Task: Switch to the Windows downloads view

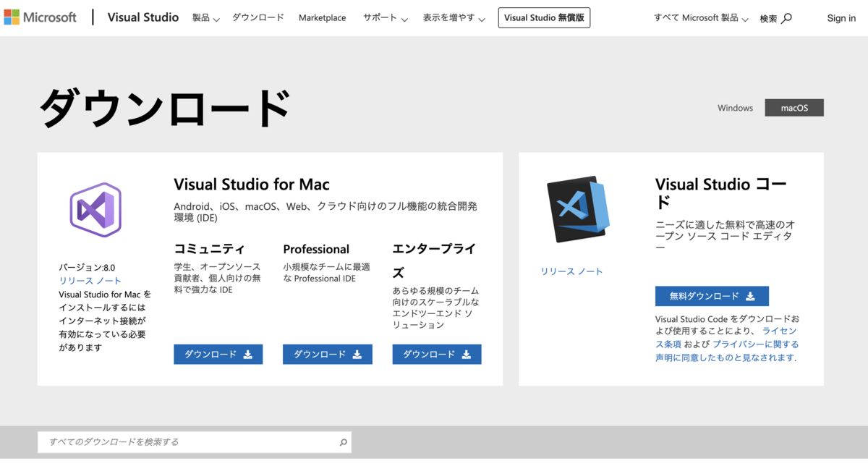Action: click(735, 107)
